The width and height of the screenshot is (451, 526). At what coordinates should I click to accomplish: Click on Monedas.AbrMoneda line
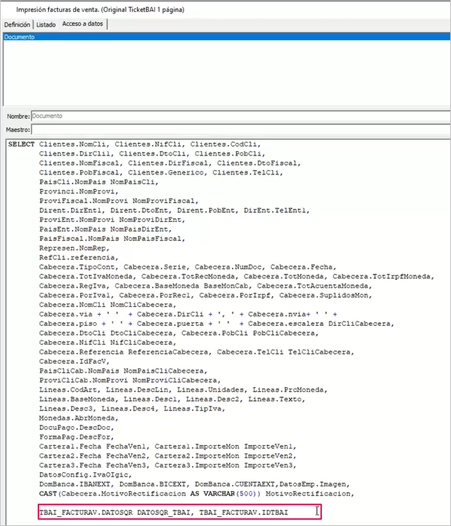pyautogui.click(x=79, y=418)
